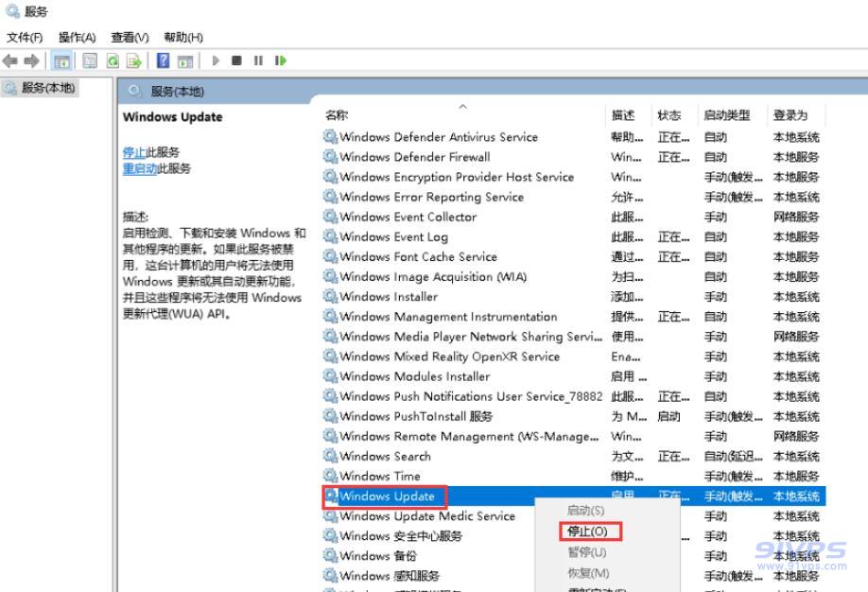
Task: Click the Export List toolbar icon
Action: pos(134,61)
